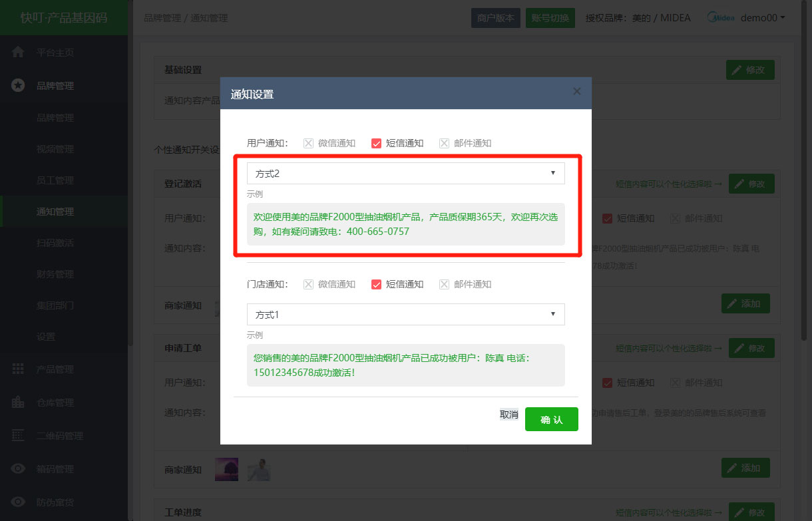Toggle 微信通知 under 门店通知 in dialog
The height and width of the screenshot is (521, 812).
pyautogui.click(x=308, y=284)
